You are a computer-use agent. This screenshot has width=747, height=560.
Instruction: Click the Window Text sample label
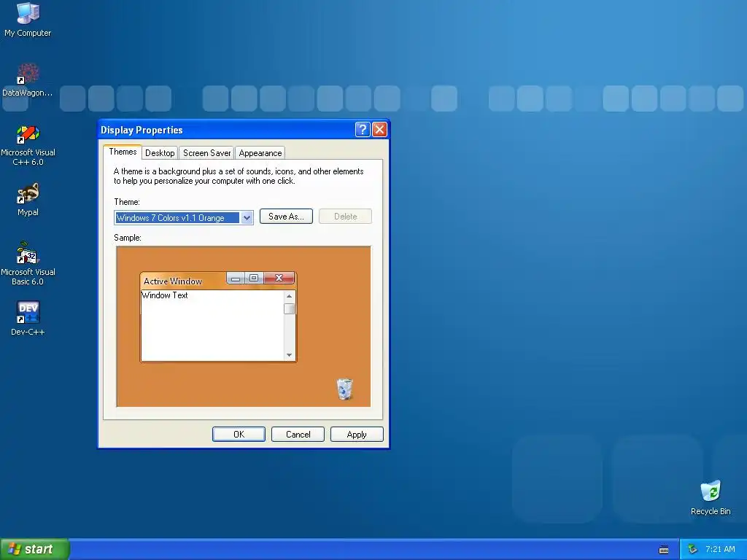[x=165, y=295]
